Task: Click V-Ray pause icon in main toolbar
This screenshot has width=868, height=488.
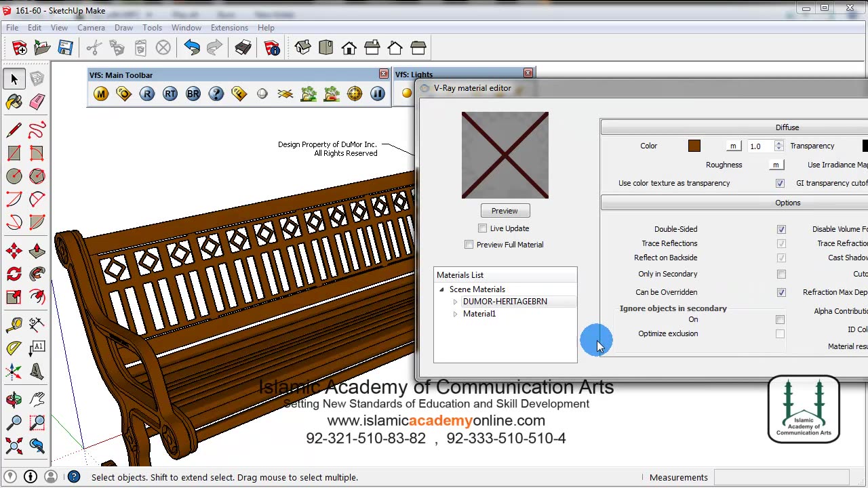Action: (x=378, y=94)
